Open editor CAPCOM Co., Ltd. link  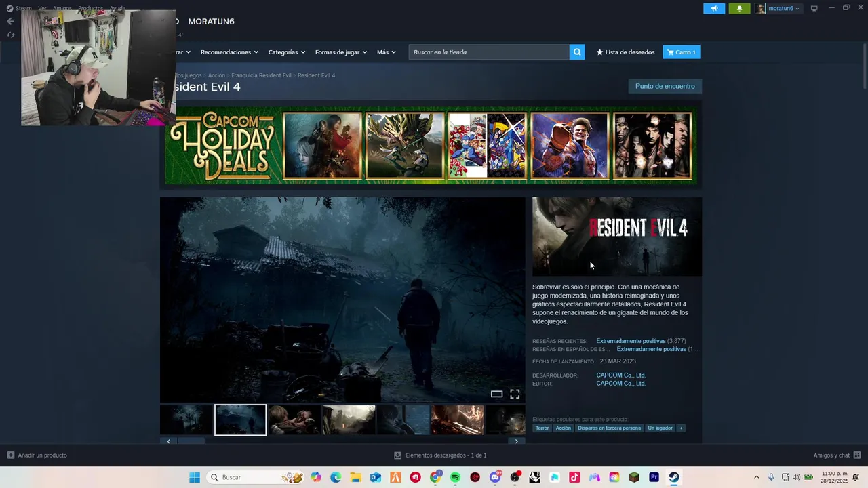(x=620, y=383)
